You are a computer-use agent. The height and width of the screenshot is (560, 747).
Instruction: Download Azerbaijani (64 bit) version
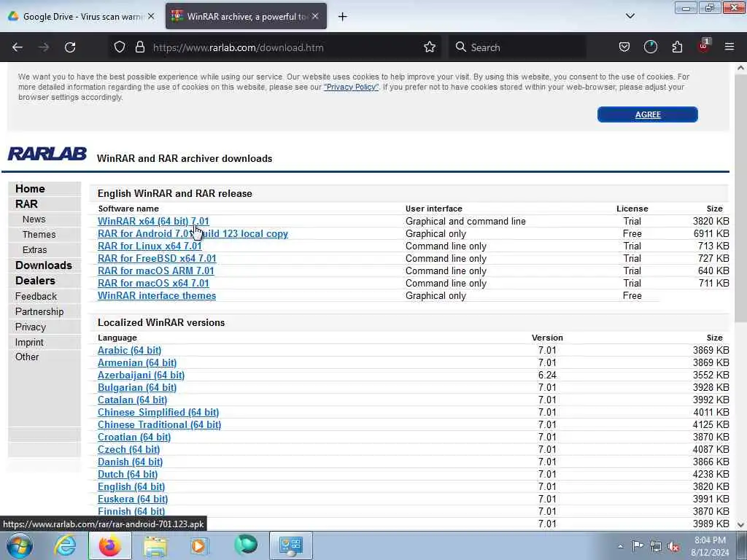141,376
